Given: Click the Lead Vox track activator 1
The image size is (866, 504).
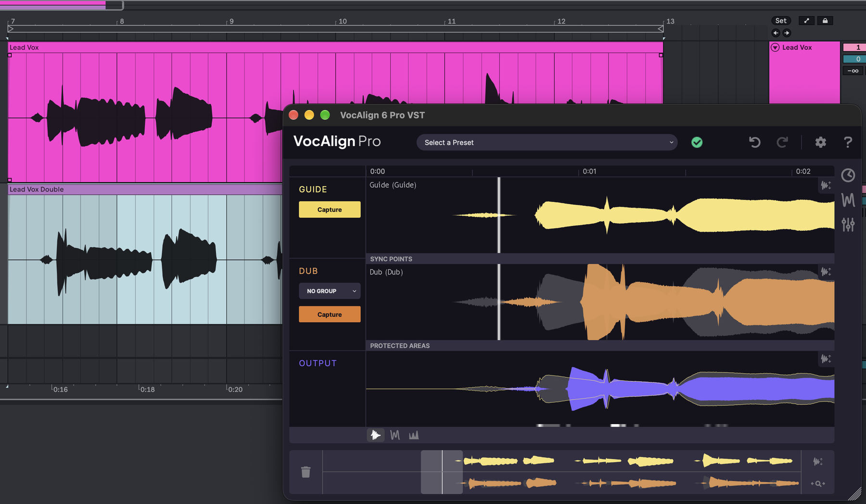Looking at the screenshot, I should tap(854, 47).
